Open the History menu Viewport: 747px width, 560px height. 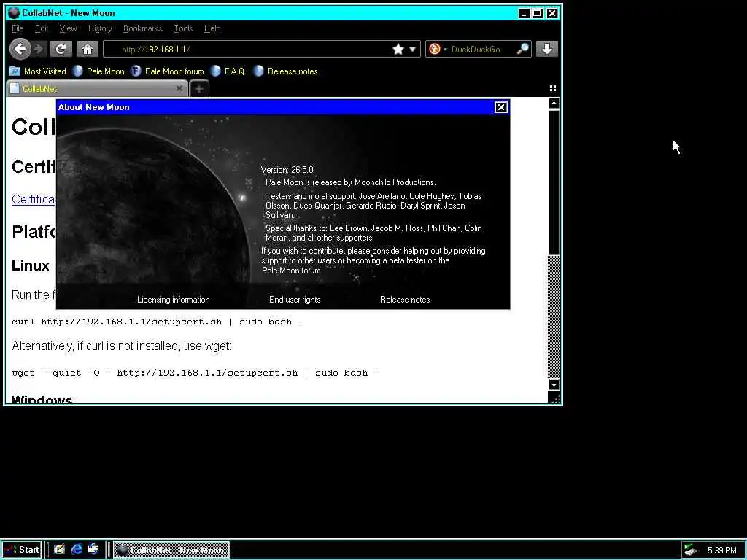coord(100,28)
